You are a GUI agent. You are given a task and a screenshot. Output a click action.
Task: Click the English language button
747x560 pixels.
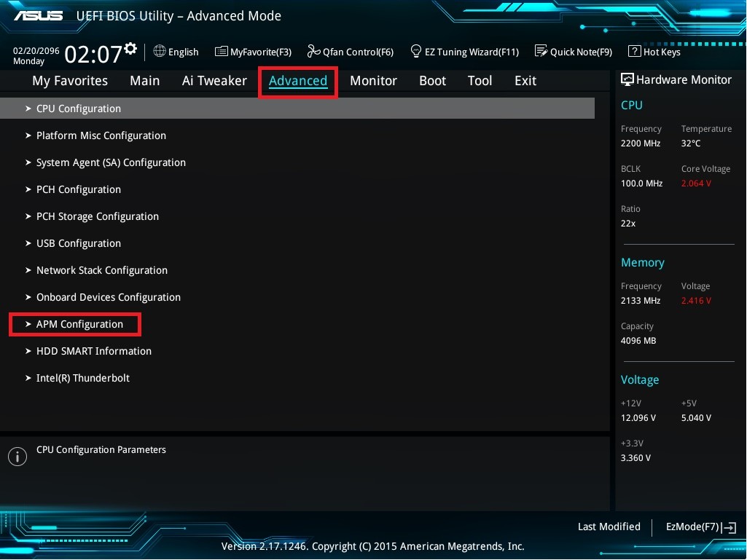pos(184,52)
